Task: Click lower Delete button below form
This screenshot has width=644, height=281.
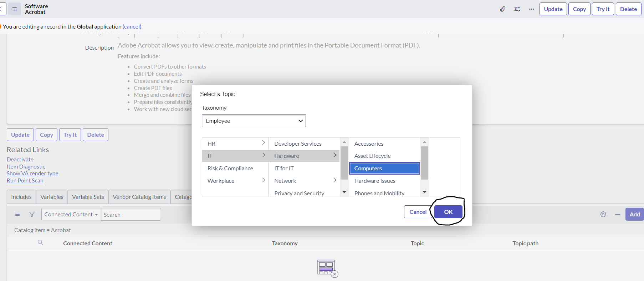Action: (x=96, y=135)
